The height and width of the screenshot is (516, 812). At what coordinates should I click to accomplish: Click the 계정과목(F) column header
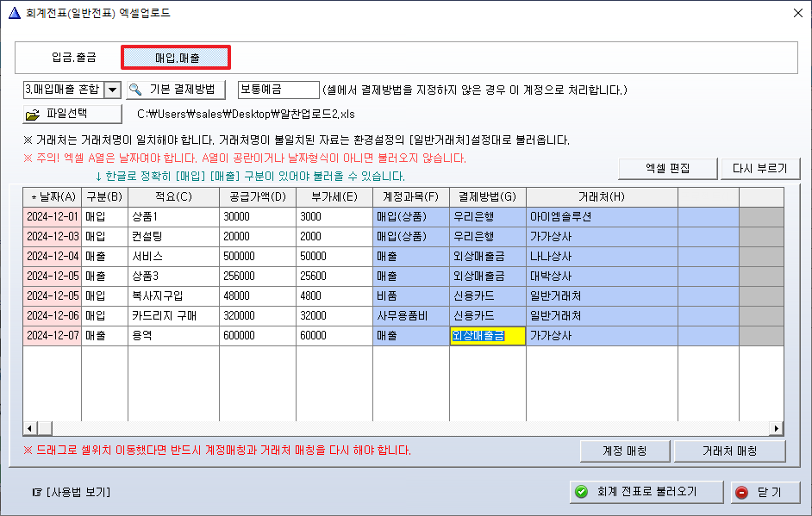[x=410, y=197]
